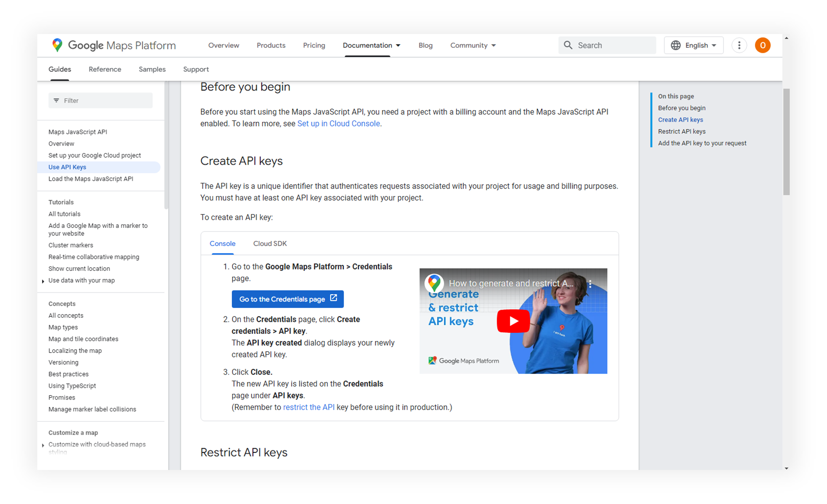Expand 'Customize with cloud-based maps styling'

43,445
